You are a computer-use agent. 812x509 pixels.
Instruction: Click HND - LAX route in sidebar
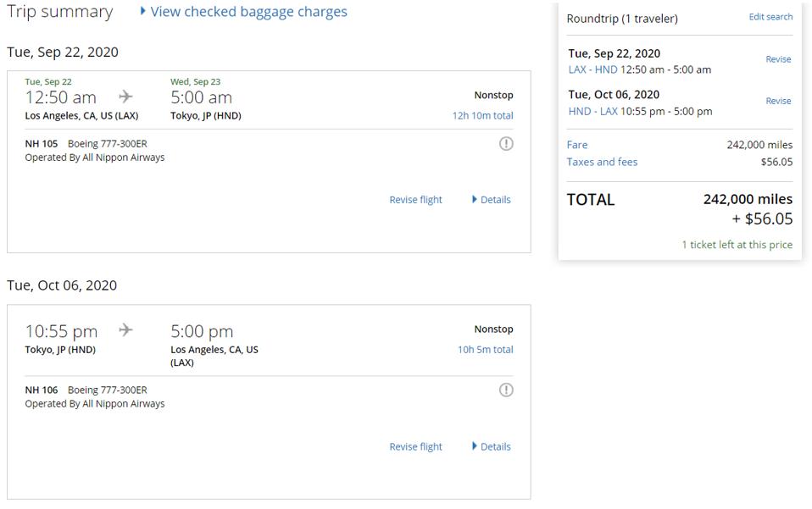(x=592, y=111)
